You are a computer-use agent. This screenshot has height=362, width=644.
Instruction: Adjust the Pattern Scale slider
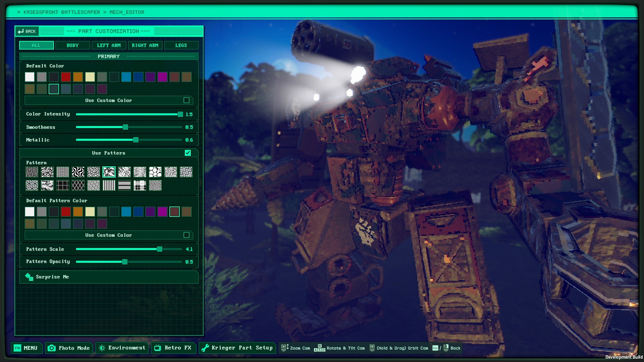point(159,249)
